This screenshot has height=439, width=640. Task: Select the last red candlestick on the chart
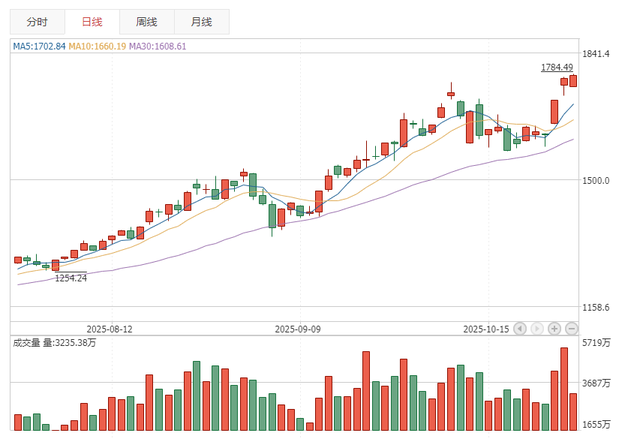[574, 80]
